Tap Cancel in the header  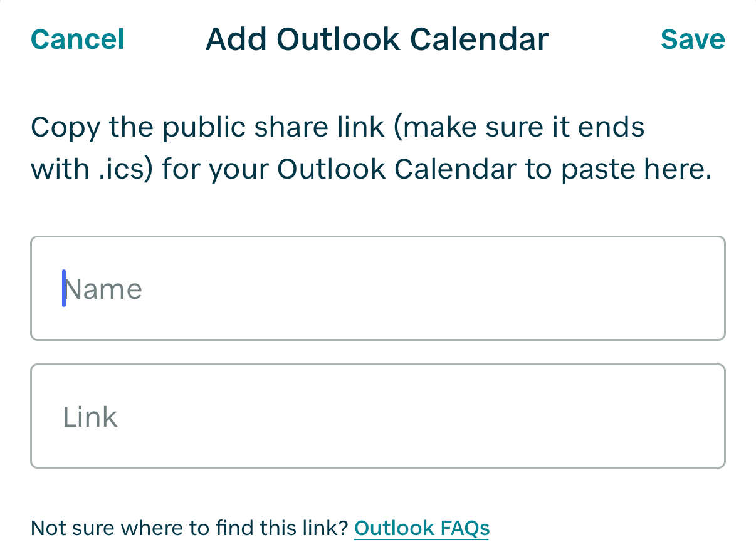click(78, 39)
